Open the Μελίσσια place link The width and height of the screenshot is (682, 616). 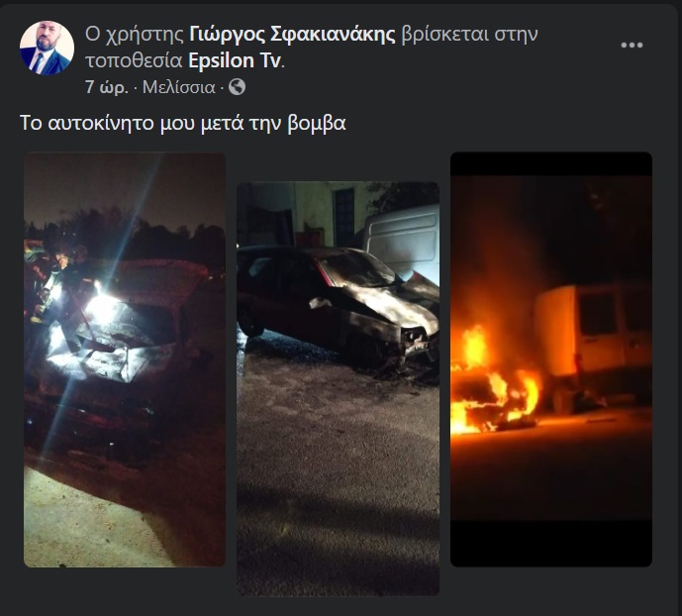[179, 87]
